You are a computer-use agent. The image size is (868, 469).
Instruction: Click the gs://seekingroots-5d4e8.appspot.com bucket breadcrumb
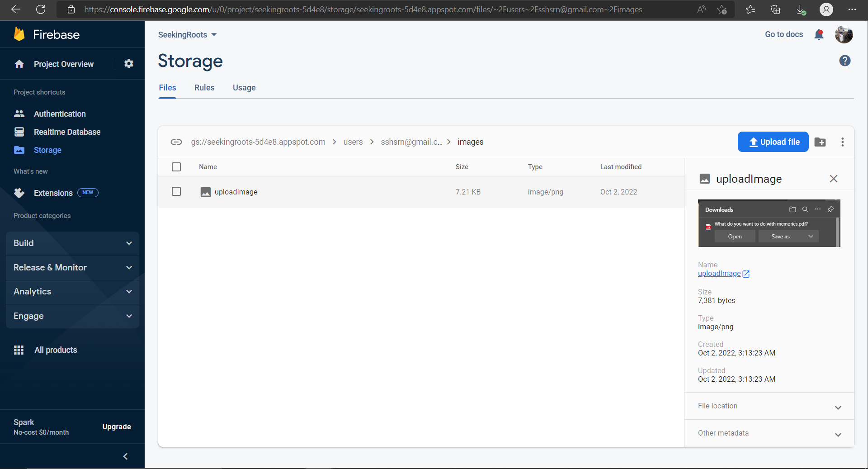click(258, 142)
